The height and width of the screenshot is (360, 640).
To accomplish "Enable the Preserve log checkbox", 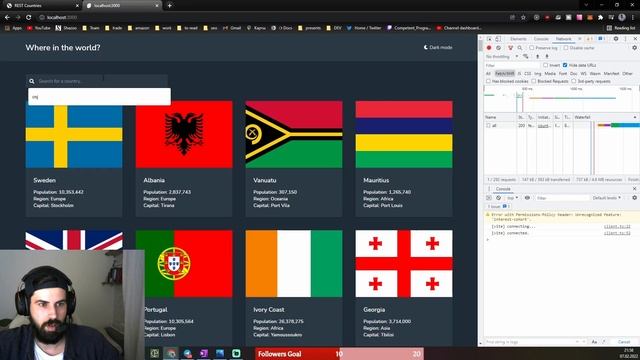I will click(531, 48).
